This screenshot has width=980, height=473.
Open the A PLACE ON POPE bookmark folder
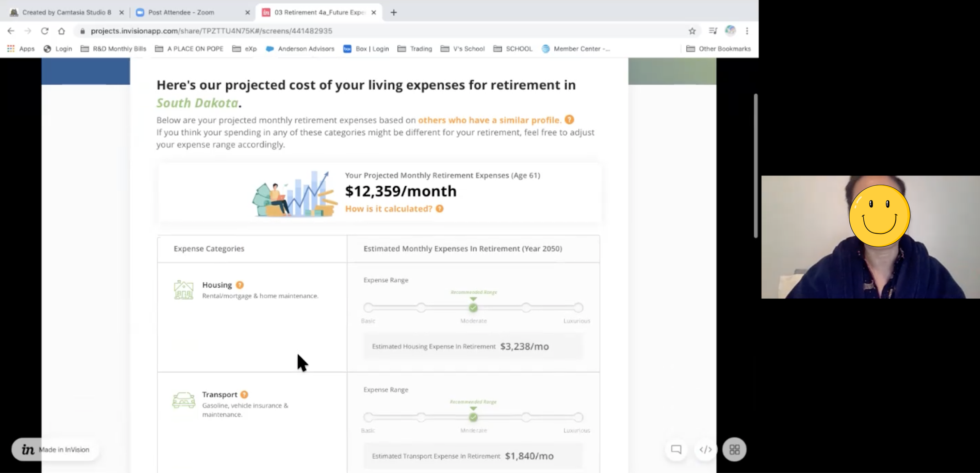pyautogui.click(x=189, y=49)
